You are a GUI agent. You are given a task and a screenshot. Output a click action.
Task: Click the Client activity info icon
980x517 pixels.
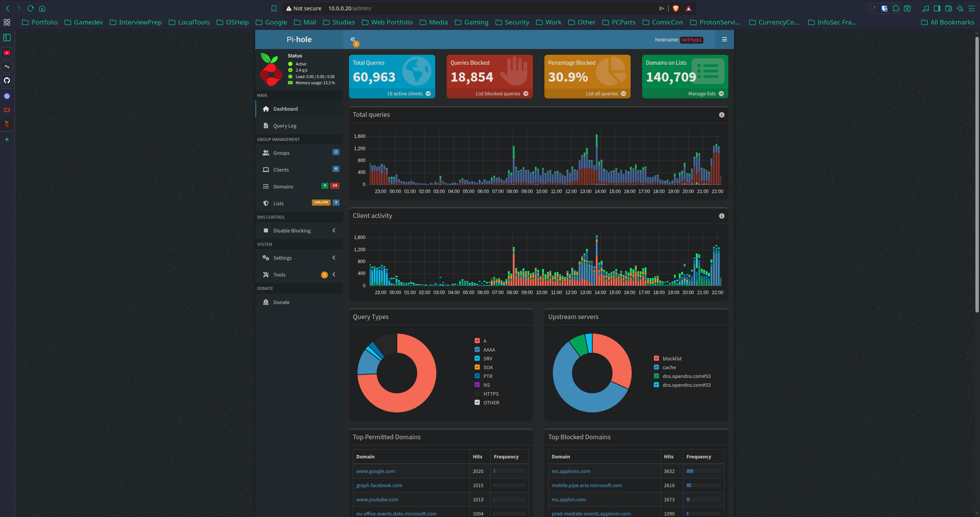[x=721, y=216]
